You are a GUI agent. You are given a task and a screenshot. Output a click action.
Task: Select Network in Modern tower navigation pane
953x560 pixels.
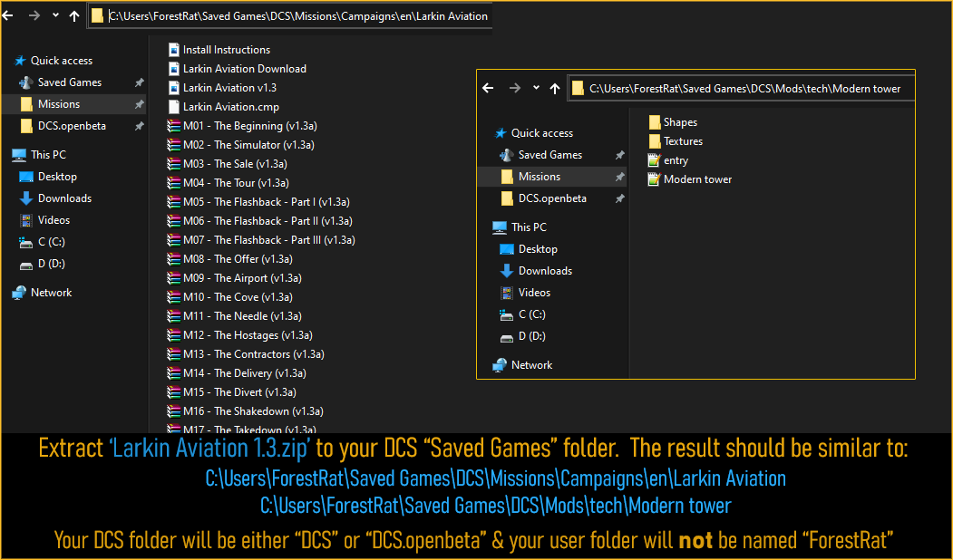pyautogui.click(x=531, y=365)
